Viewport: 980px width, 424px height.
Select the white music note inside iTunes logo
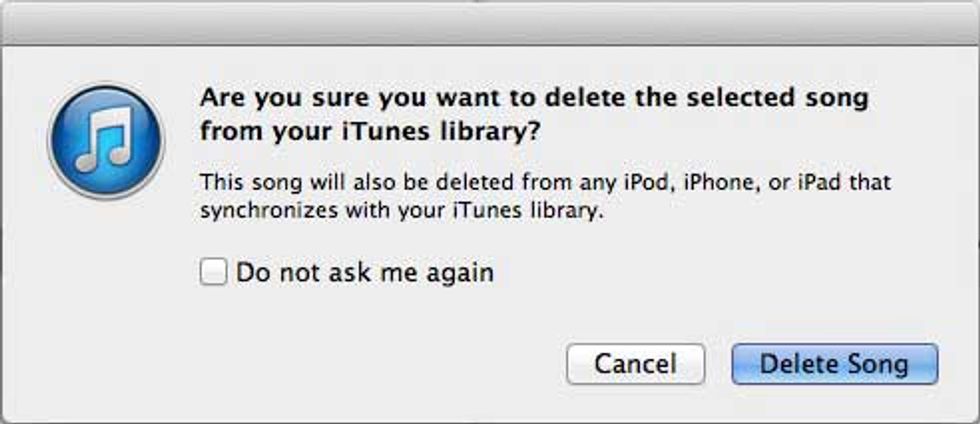click(x=104, y=139)
